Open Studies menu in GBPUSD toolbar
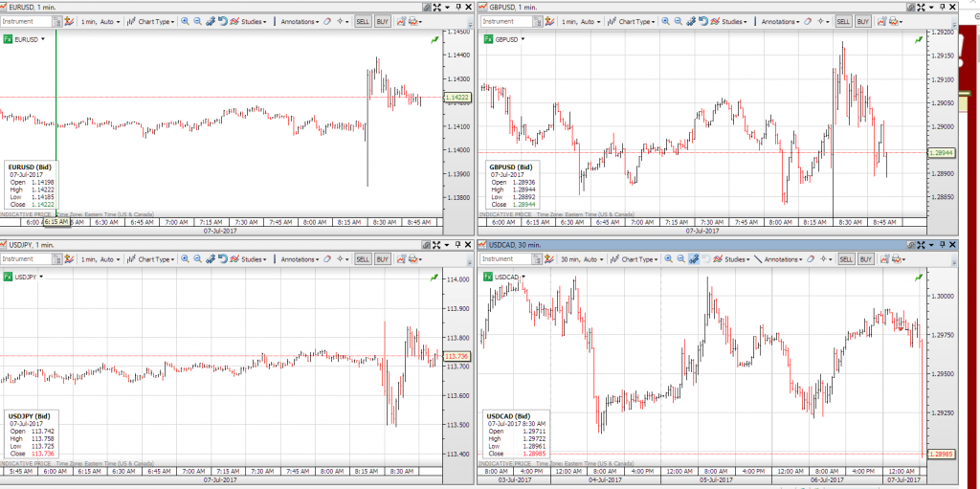Viewport: 980px width, 489px height. [x=732, y=21]
